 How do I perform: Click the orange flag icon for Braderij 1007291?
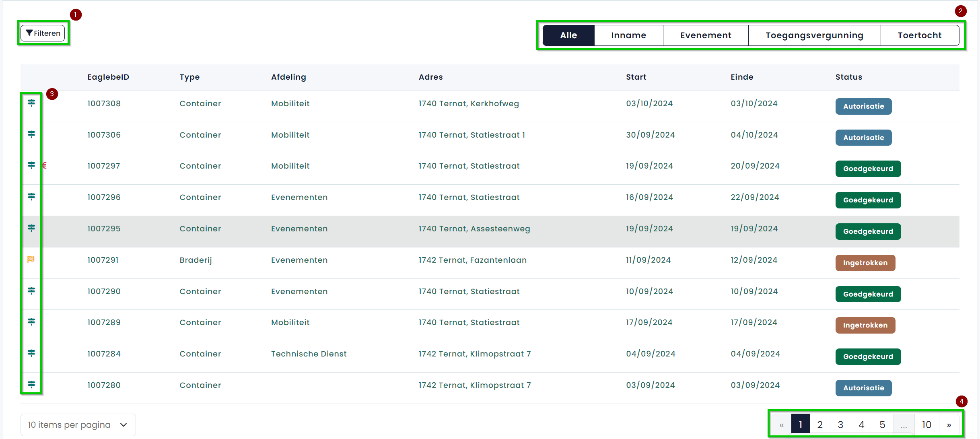click(31, 260)
